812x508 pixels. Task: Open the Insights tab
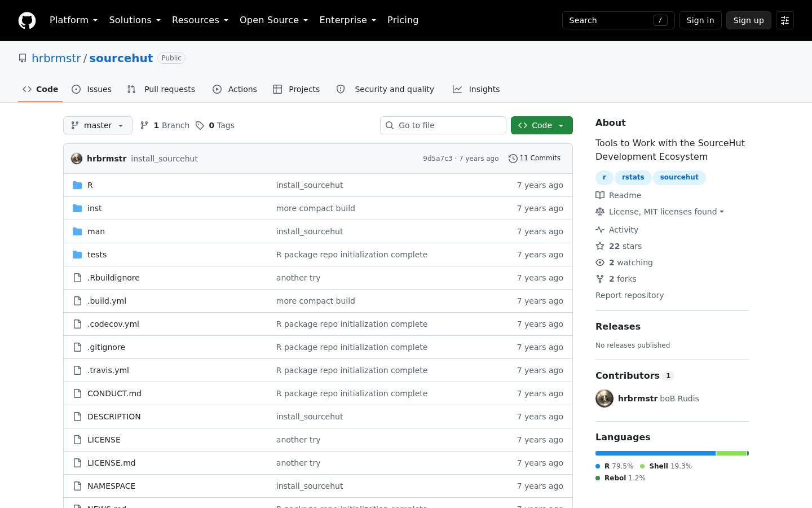click(476, 89)
